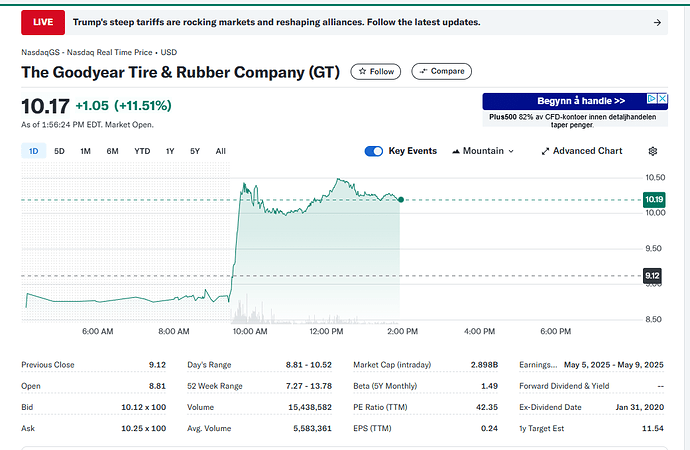This screenshot has width=690, height=450.
Task: Click the 10:00 AM chart axis label
Action: pos(250,331)
